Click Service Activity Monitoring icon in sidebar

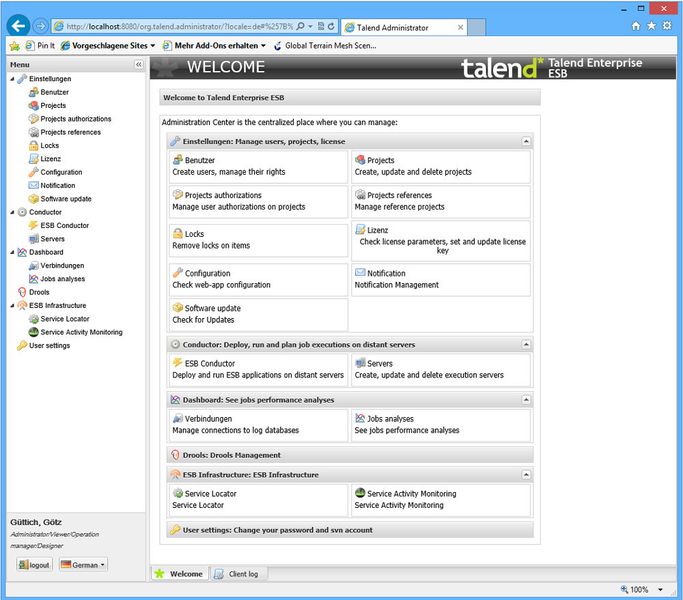point(34,332)
